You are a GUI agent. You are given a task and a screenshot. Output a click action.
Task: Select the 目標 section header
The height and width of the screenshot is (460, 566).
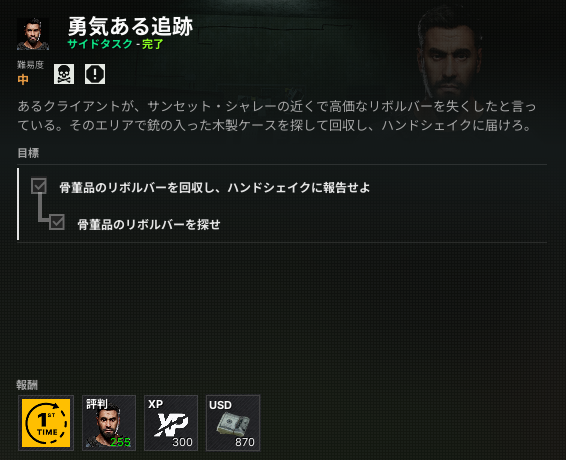[x=28, y=153]
